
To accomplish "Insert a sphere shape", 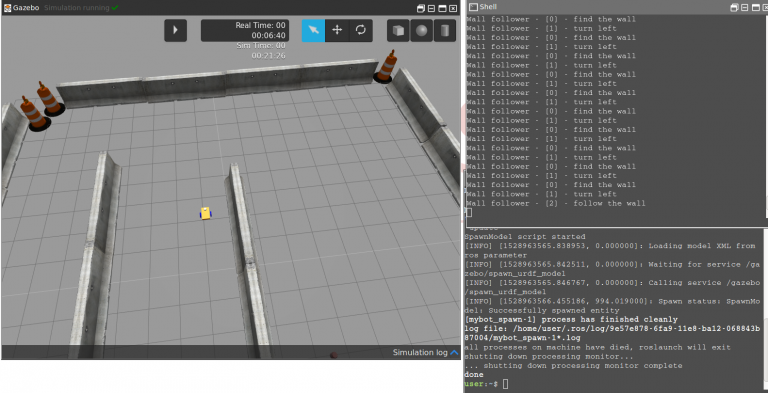I will pos(422,31).
